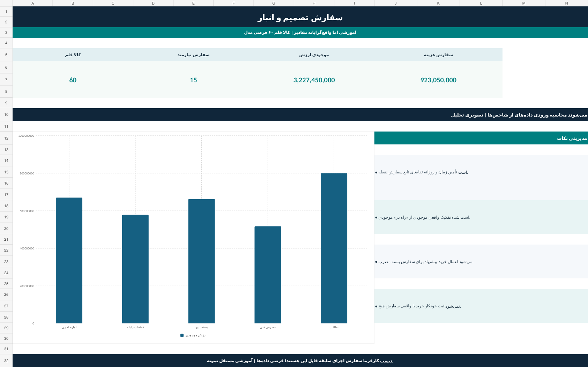
Task: Click the note mentioning مضرب بسته
Action: [x=481, y=262]
